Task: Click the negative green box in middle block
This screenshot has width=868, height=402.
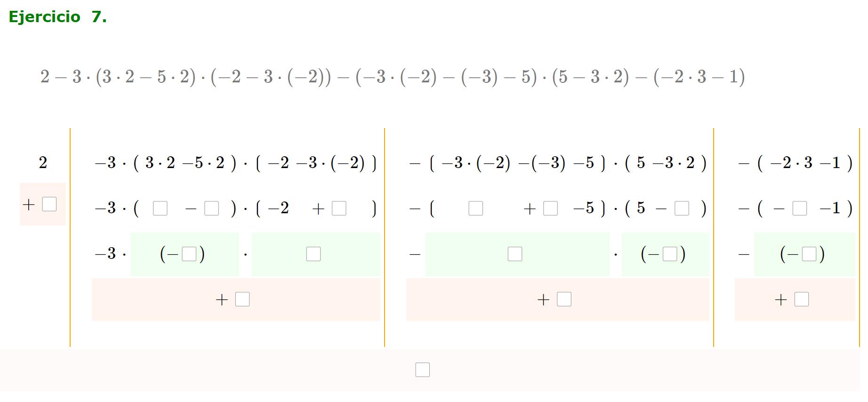Action: pos(669,254)
